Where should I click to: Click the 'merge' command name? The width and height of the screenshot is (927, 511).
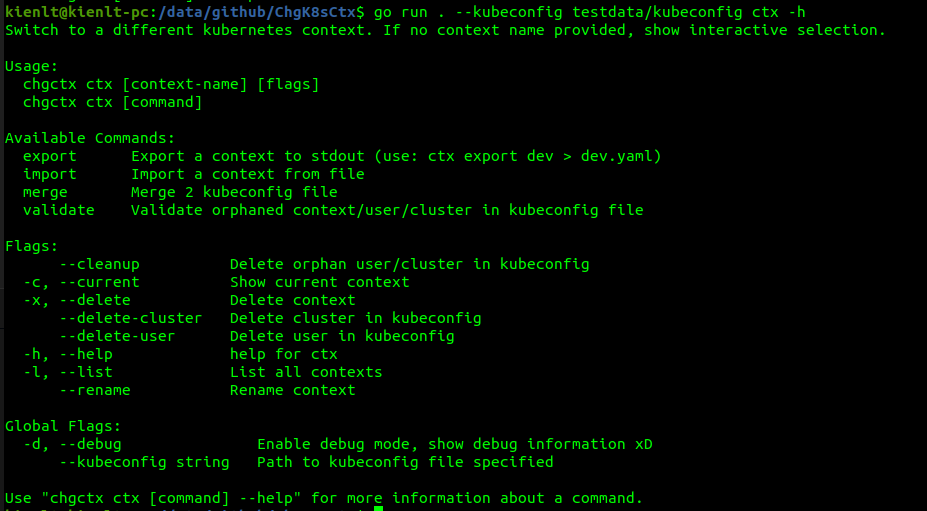[x=45, y=192]
